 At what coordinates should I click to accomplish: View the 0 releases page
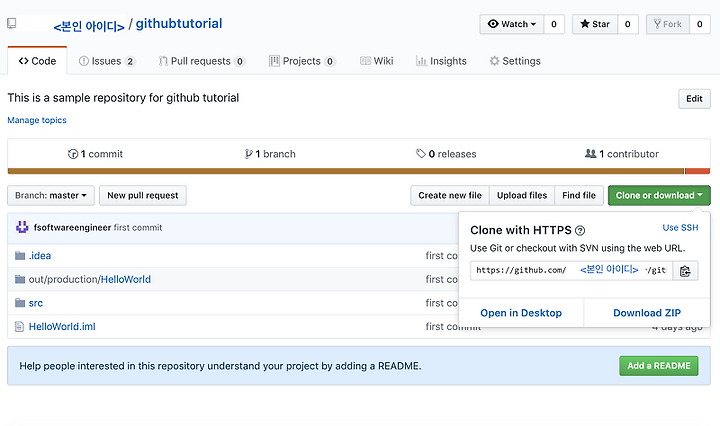click(x=446, y=154)
